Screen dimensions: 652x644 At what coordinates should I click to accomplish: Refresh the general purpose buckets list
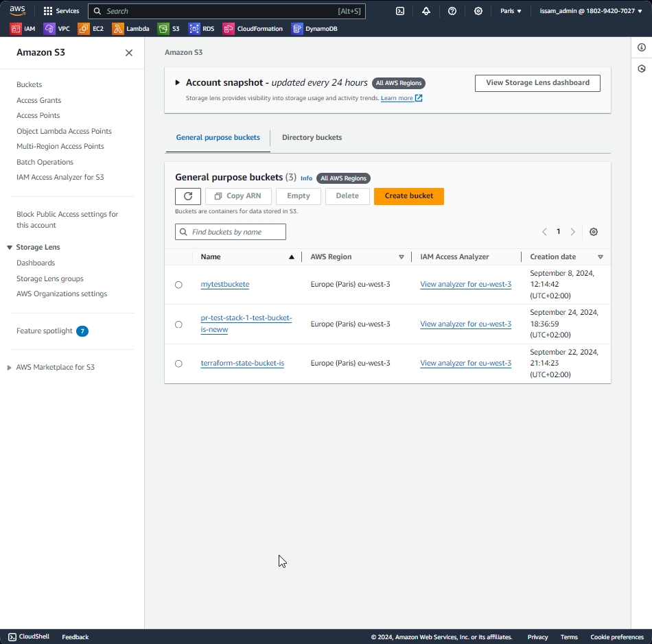tap(188, 196)
